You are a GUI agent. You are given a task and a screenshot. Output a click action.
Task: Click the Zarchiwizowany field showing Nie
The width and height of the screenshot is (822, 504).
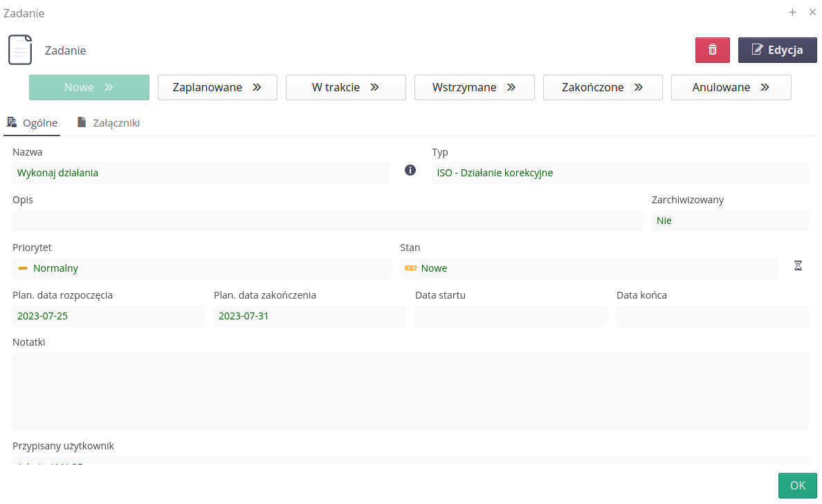(x=729, y=221)
